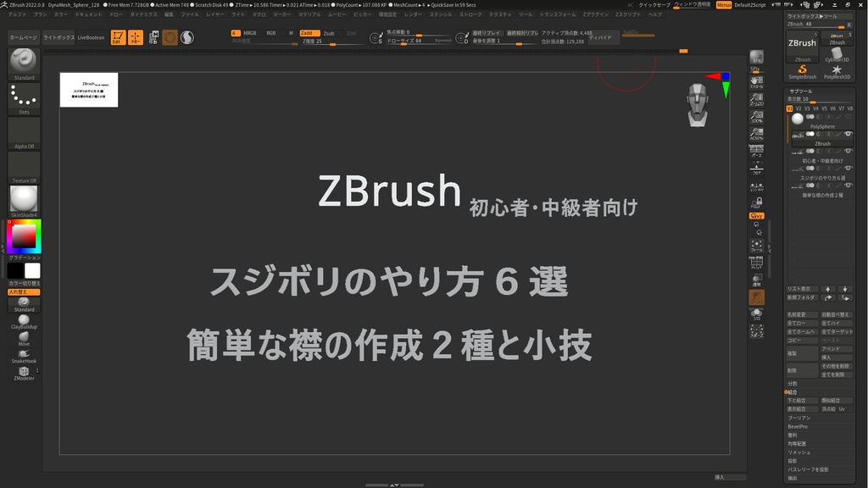Choose the small Standard brush shortcut
This screenshot has width=868, height=488.
[x=24, y=305]
